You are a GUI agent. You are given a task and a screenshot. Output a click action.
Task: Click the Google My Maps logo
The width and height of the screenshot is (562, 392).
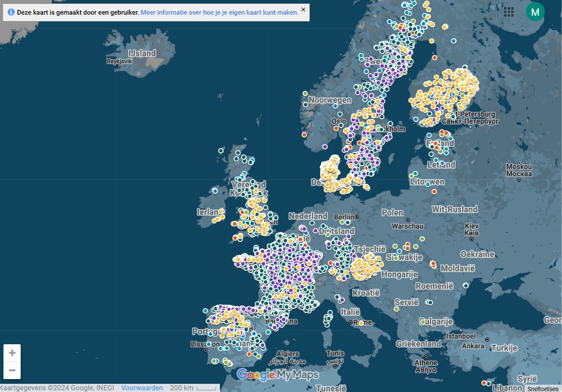point(278,375)
